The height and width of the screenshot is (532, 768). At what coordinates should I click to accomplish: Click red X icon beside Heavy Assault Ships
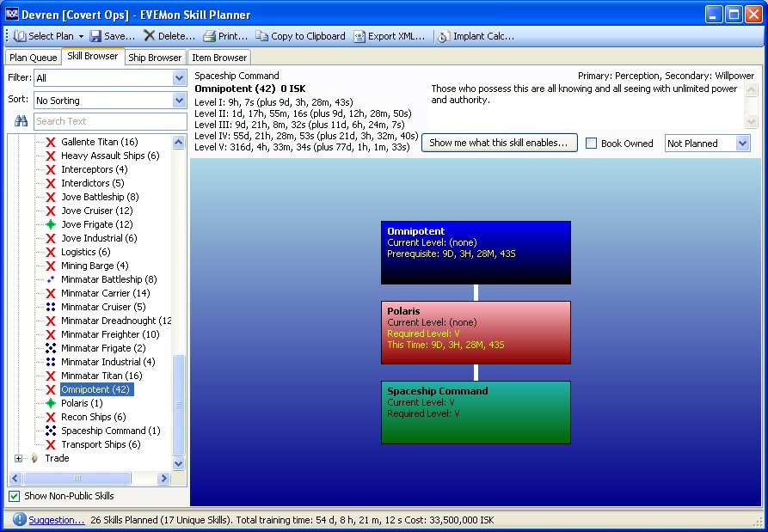coord(51,156)
